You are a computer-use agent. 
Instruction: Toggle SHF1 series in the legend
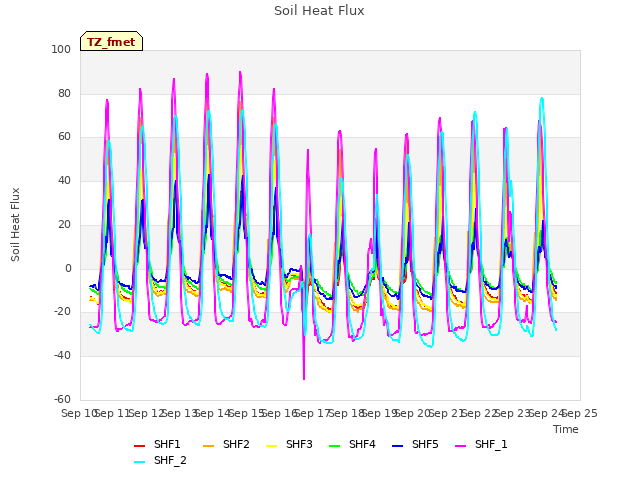click(x=157, y=444)
